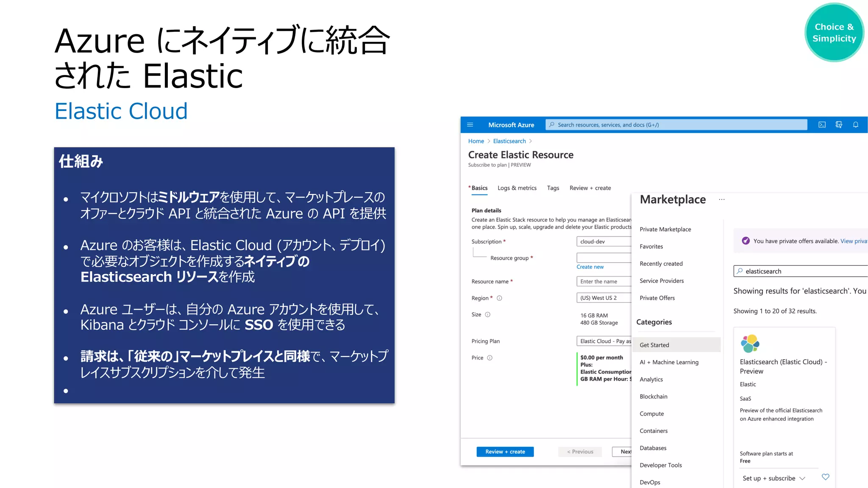Open the Azure hamburger menu
The width and height of the screenshot is (868, 488).
click(470, 125)
